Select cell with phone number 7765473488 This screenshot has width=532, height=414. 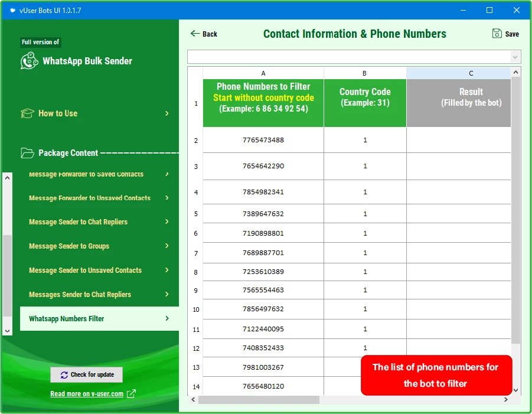tap(263, 140)
